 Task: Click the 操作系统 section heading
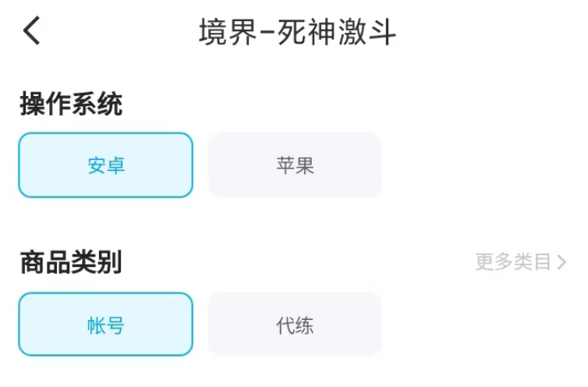(71, 104)
